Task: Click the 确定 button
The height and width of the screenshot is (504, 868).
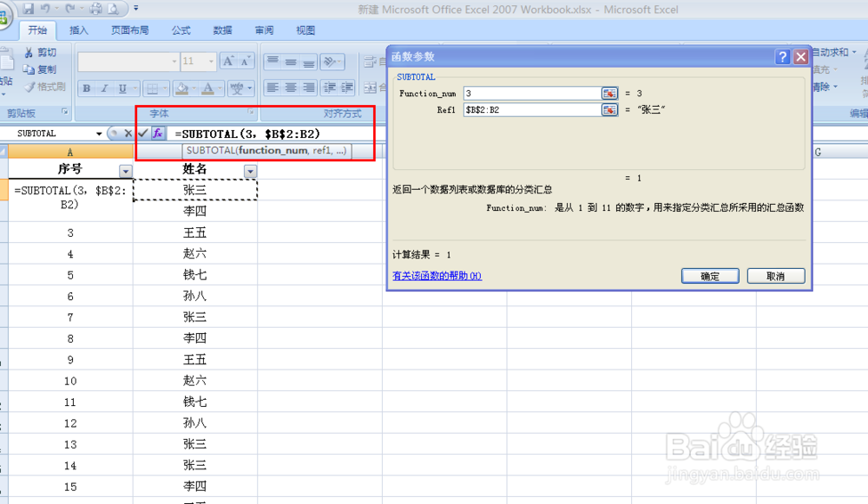Action: [710, 276]
